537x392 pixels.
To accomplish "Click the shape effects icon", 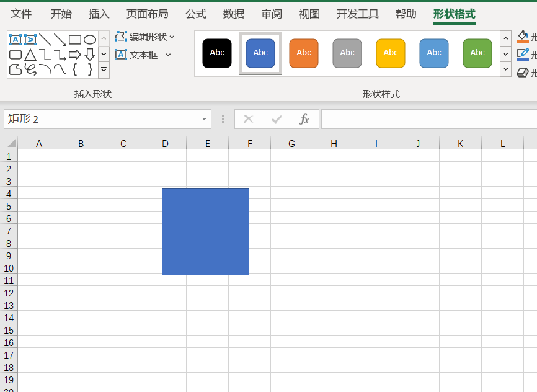I will pos(523,73).
